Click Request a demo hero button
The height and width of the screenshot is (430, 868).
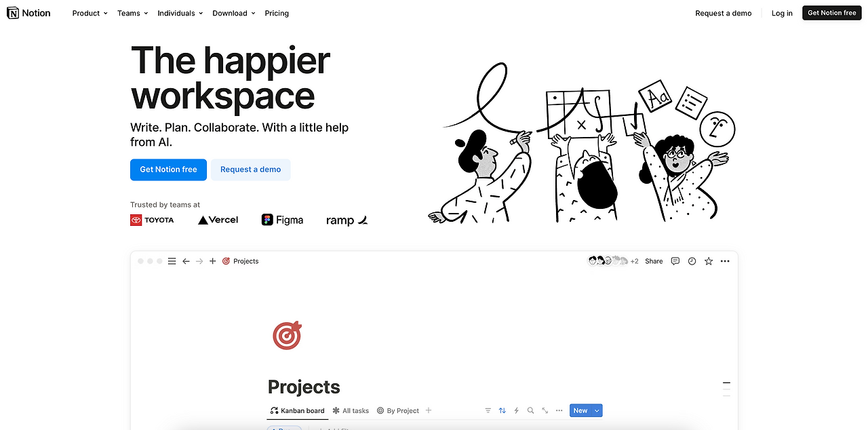[251, 170]
